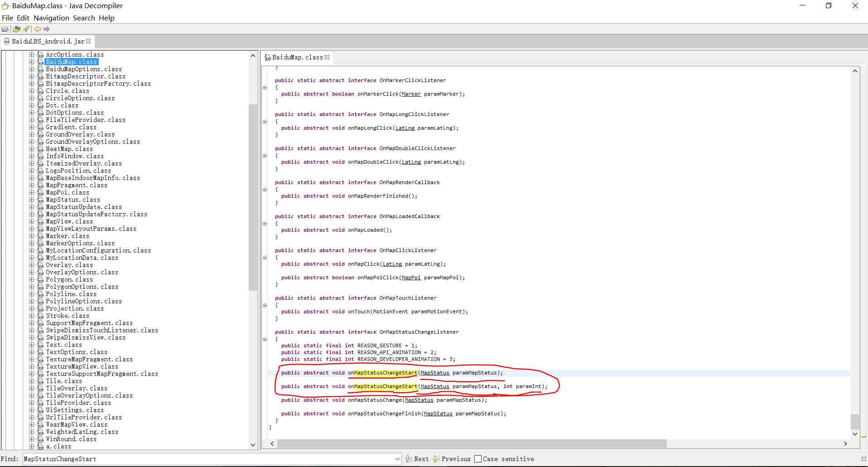Click the class icon beside ArcOptions.class
868x467 pixels.
[x=40, y=55]
